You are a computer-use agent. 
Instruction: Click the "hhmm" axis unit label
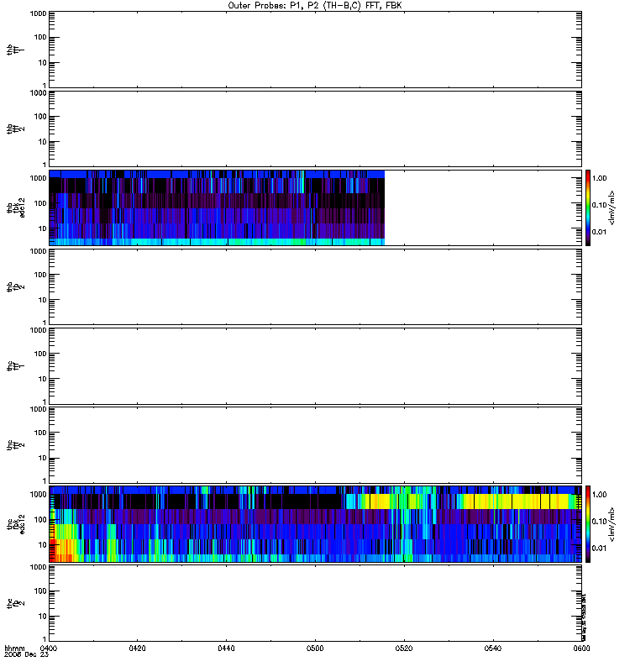pos(14,648)
